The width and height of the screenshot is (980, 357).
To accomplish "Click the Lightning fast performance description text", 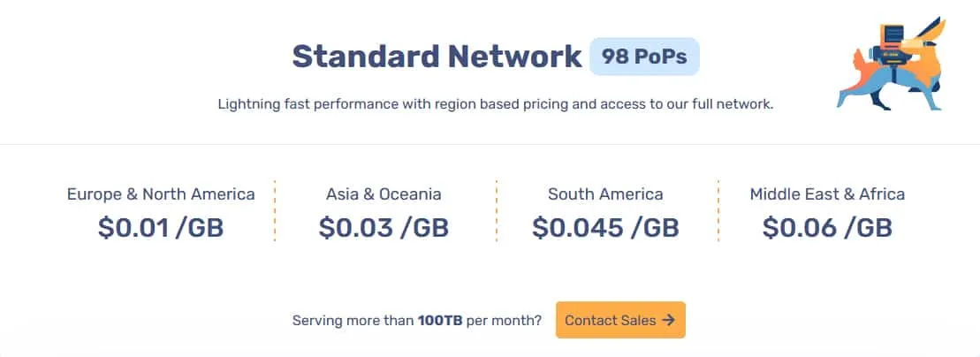I will pos(496,104).
